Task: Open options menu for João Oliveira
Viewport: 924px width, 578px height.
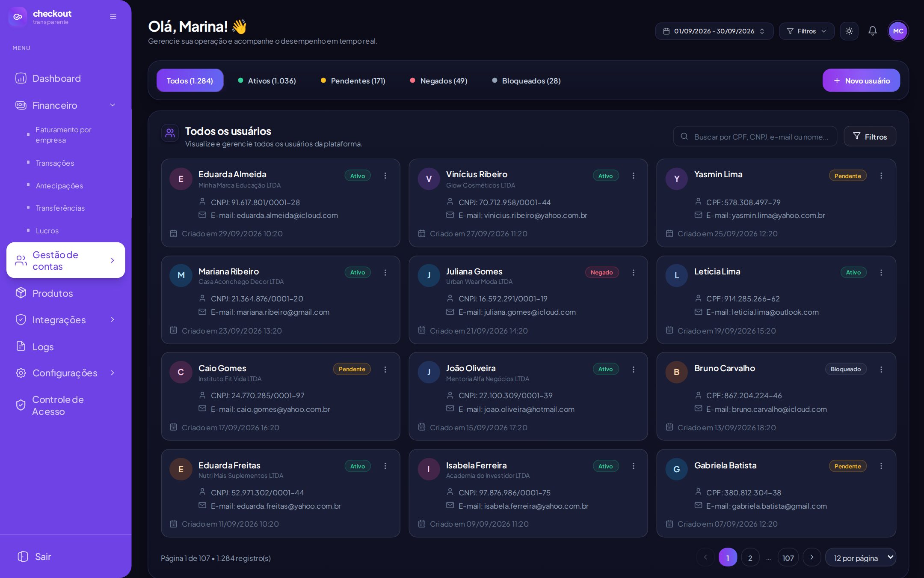Action: click(x=633, y=369)
